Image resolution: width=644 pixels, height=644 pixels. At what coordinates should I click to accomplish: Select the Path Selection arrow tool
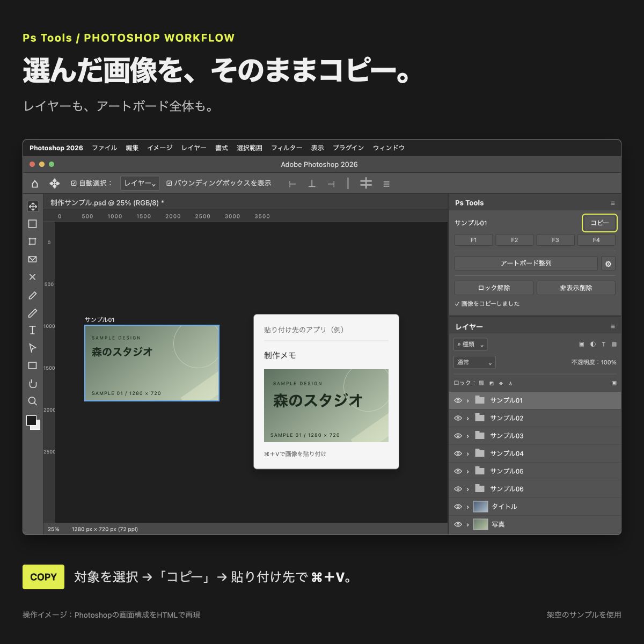[x=33, y=348]
